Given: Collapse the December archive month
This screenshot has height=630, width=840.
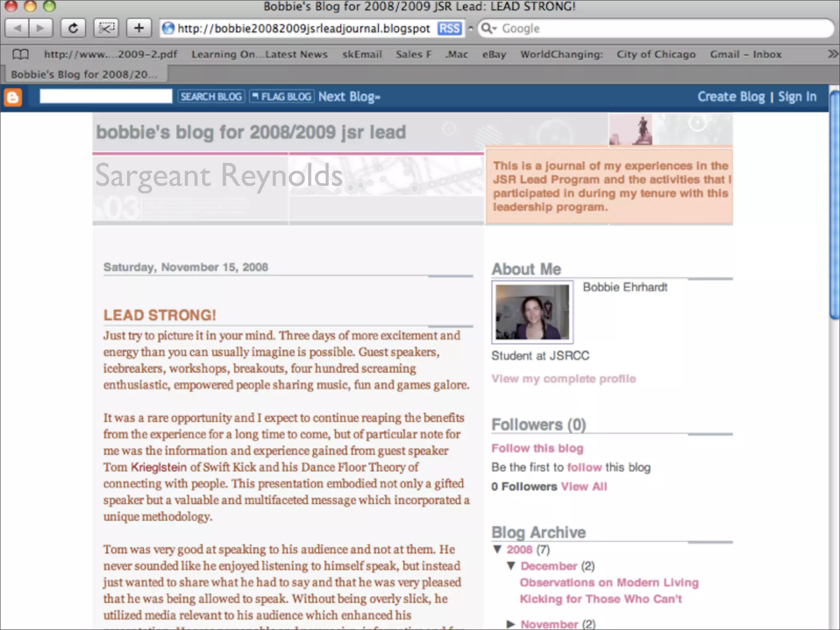Looking at the screenshot, I should 511,566.
